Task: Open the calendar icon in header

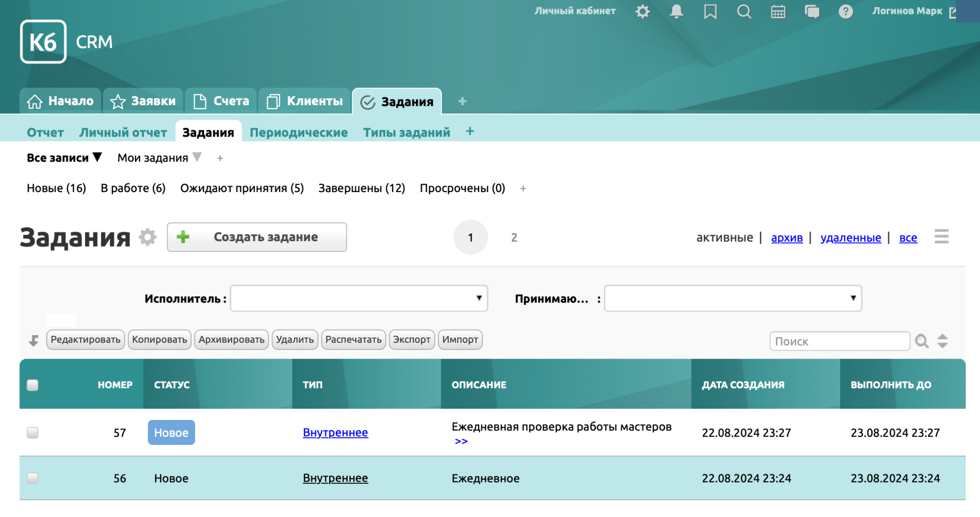Action: click(778, 11)
